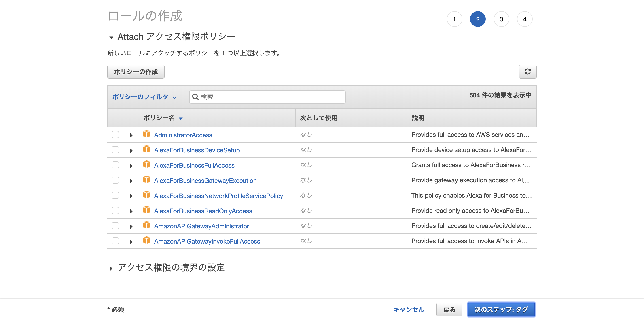This screenshot has width=644, height=320.
Task: Expand the AlexaForBusinessFullAccess row arrow
Action: tap(131, 166)
